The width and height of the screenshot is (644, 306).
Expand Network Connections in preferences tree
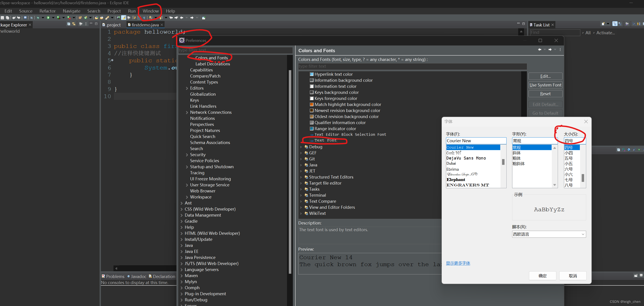point(187,112)
